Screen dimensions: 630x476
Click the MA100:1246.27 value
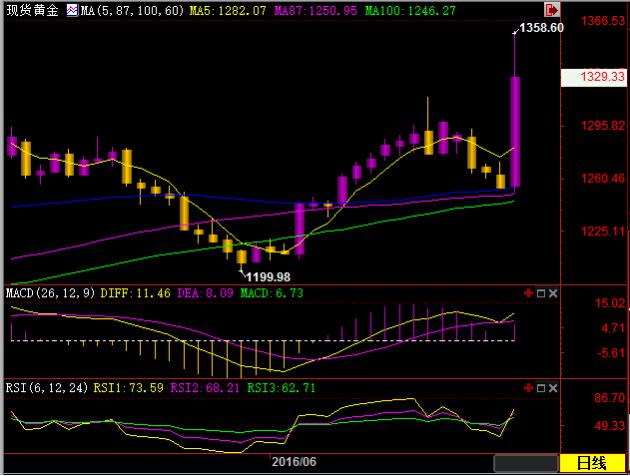point(410,10)
